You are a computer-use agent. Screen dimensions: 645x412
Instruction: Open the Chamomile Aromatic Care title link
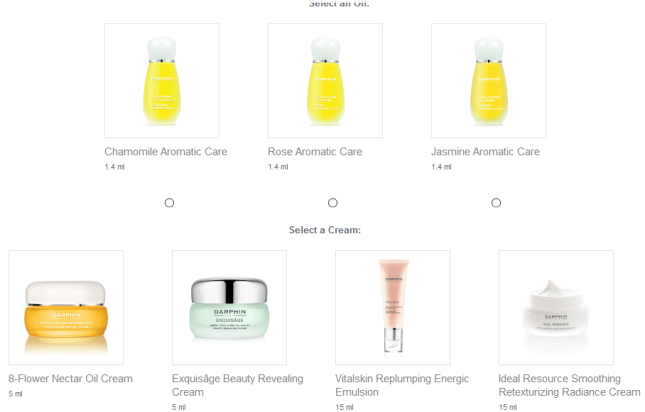[166, 152]
